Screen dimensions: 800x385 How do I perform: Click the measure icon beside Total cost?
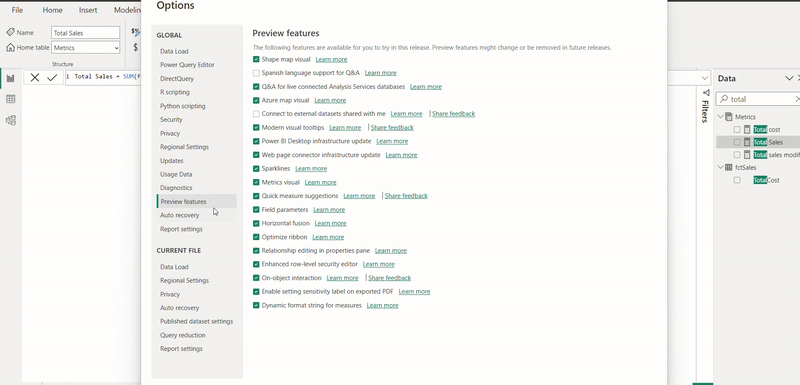click(x=747, y=130)
